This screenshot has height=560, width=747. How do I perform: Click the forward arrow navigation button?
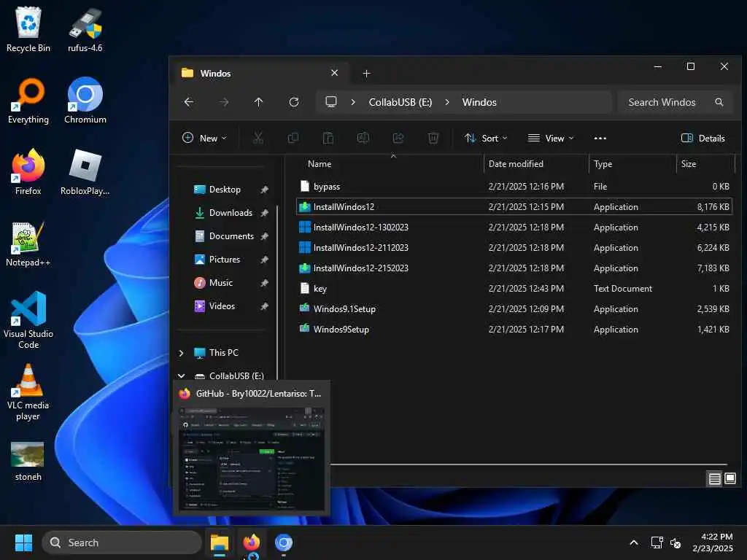223,102
